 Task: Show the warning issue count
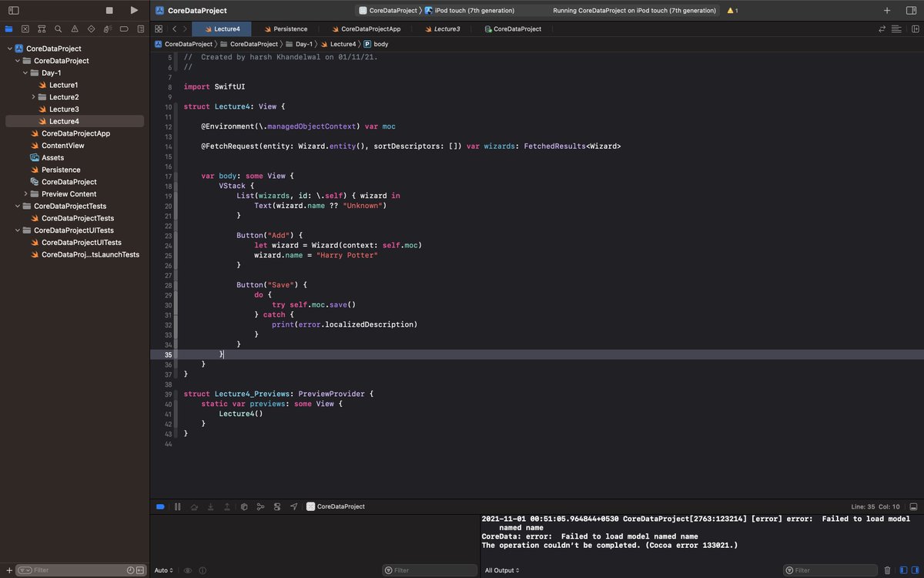click(x=732, y=11)
